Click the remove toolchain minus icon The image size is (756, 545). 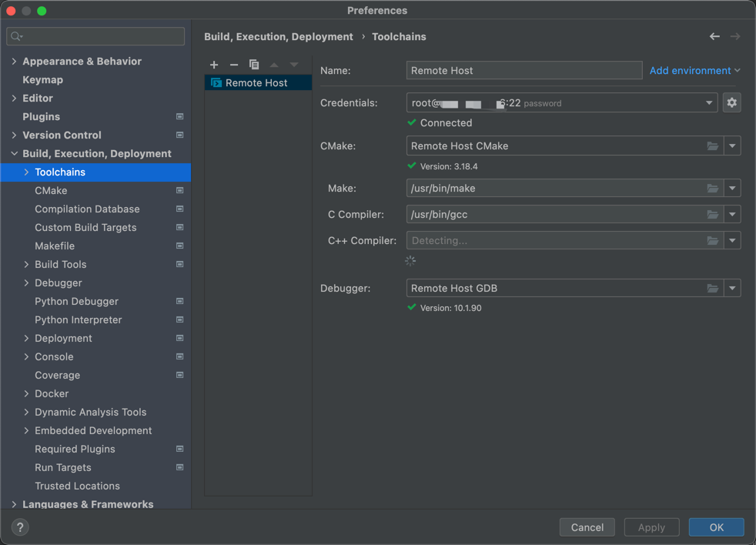tap(234, 65)
